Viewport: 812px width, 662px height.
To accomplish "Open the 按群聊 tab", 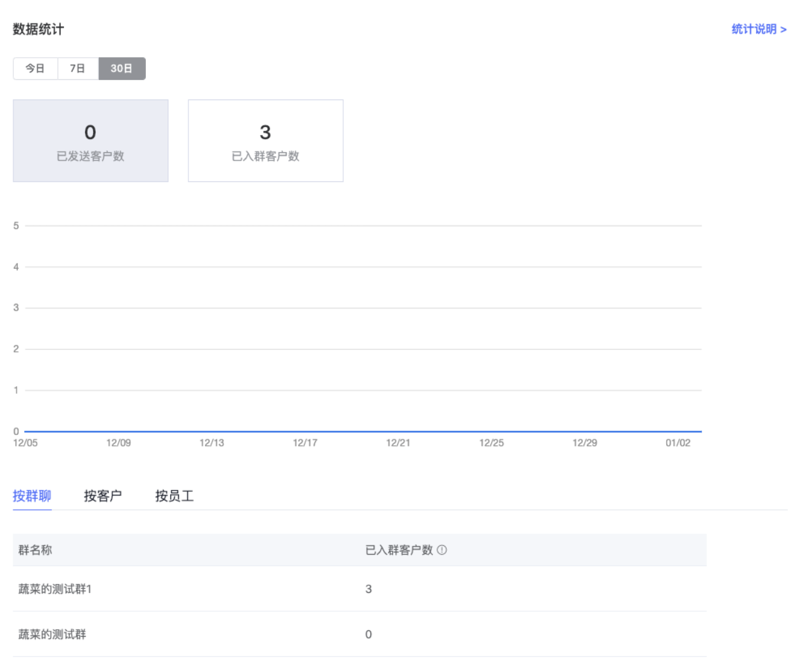I will coord(32,496).
